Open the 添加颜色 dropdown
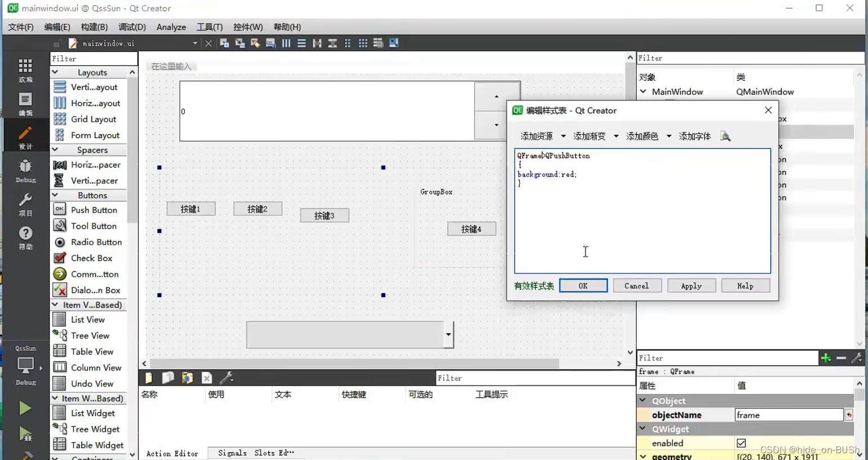Screen dimensions: 868x460 (669, 136)
